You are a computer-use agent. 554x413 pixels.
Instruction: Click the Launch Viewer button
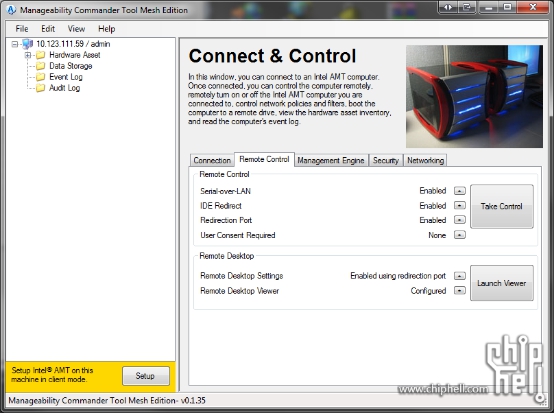[x=502, y=283]
